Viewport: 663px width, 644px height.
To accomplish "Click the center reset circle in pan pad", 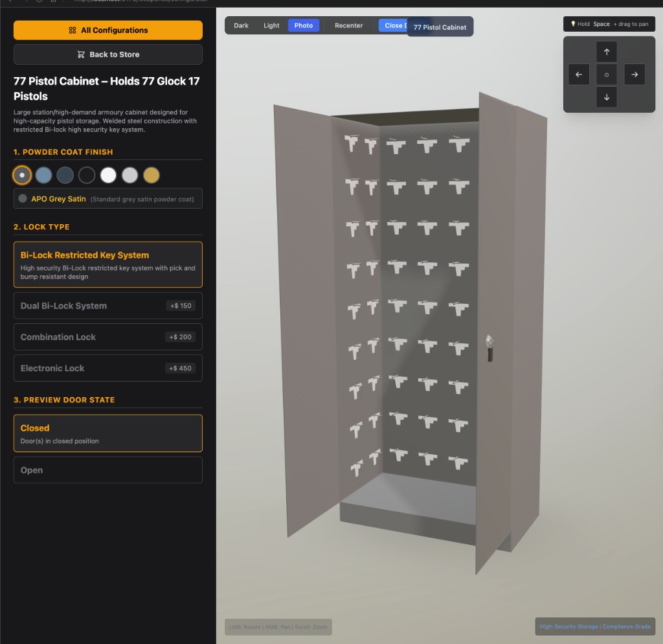I will [x=606, y=75].
